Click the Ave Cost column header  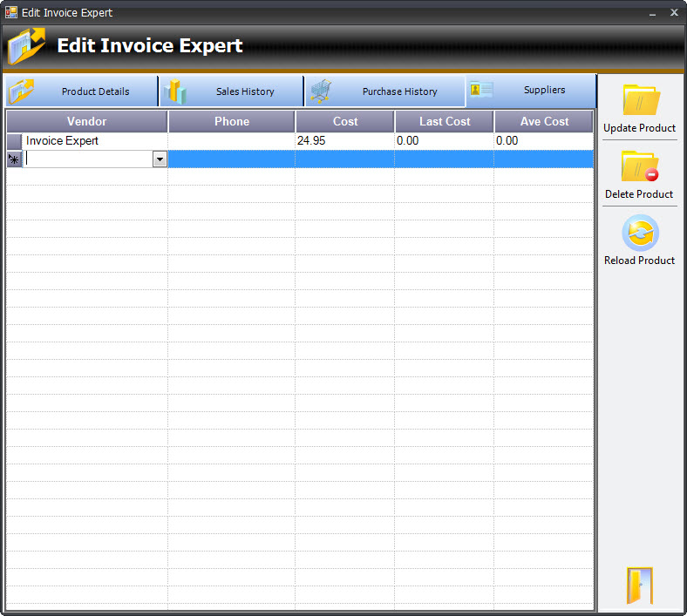coord(544,121)
